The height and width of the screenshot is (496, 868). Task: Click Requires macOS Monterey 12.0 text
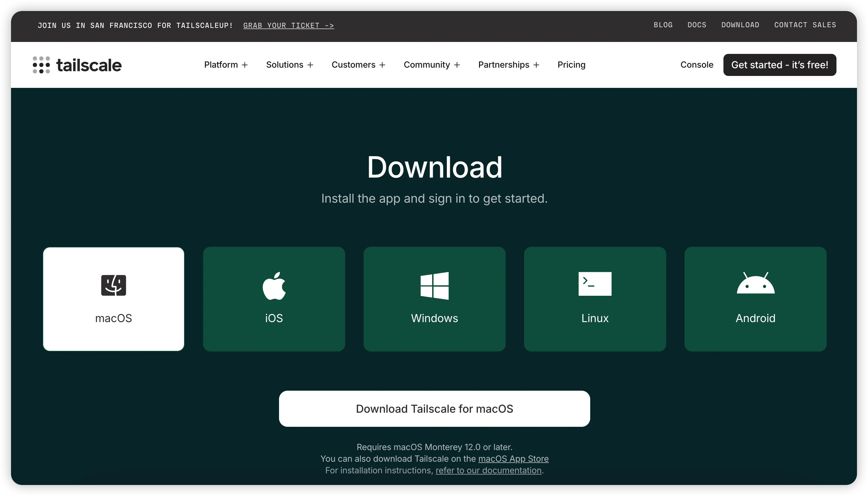pos(434,447)
